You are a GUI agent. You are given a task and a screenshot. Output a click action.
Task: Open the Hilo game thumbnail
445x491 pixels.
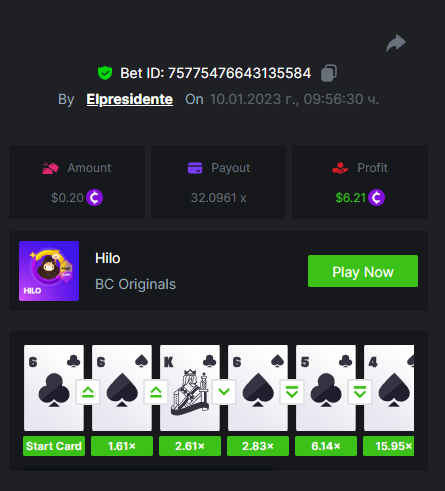(x=49, y=271)
